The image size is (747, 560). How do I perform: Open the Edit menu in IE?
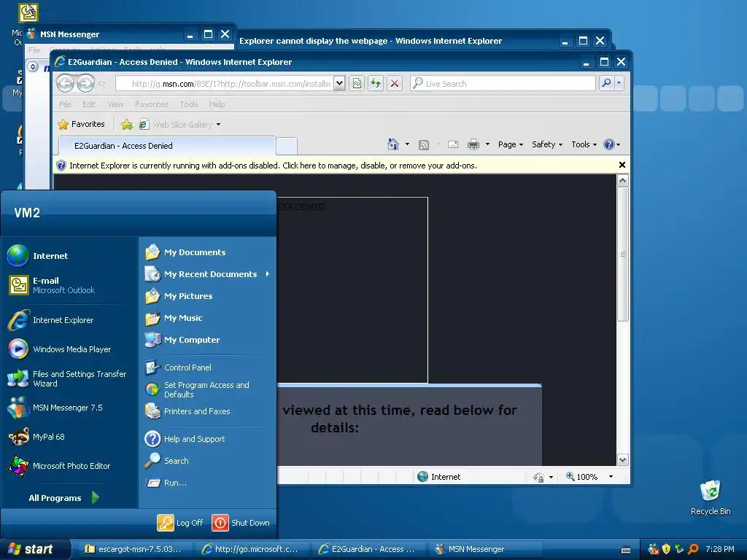[x=88, y=104]
